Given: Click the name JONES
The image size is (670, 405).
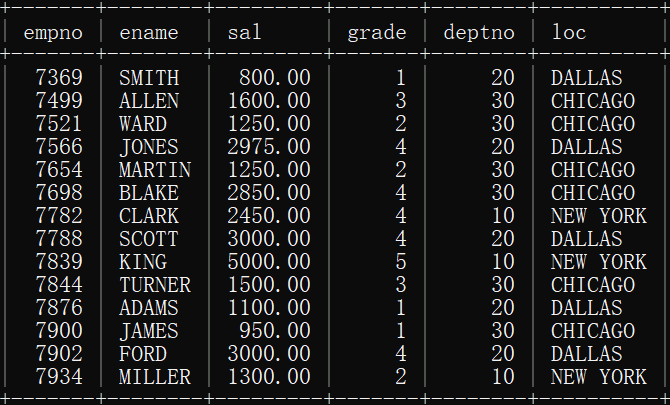Looking at the screenshot, I should point(149,147).
